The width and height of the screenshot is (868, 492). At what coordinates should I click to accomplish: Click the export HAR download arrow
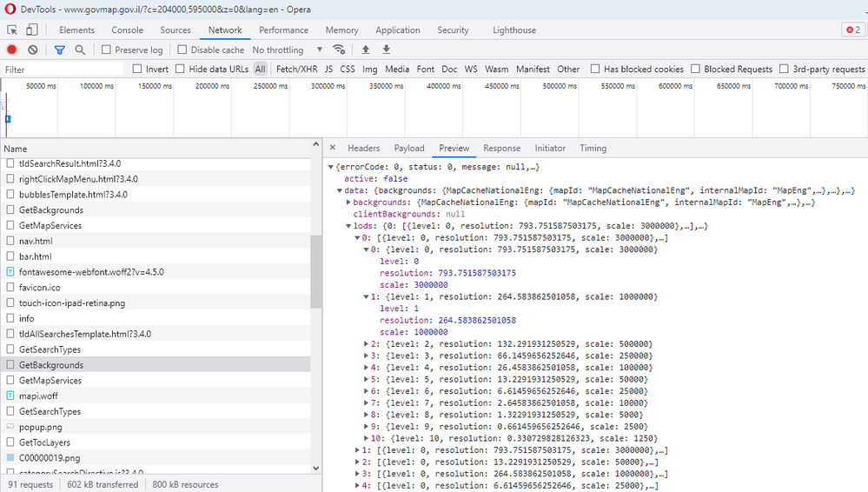(387, 50)
